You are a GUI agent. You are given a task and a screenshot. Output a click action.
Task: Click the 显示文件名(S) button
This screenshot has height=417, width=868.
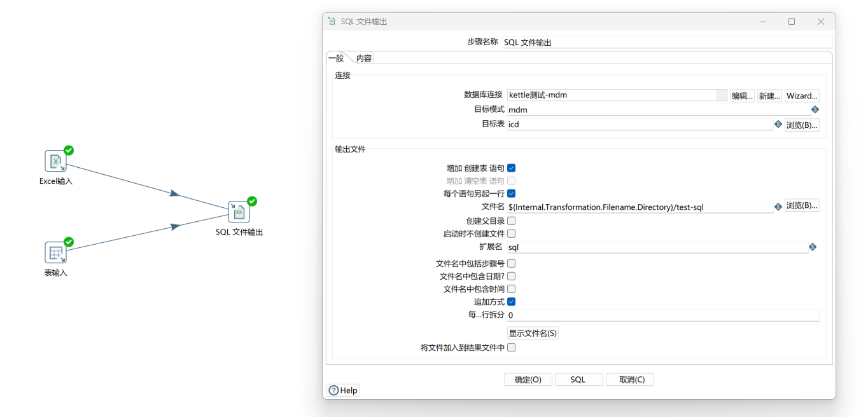click(532, 332)
